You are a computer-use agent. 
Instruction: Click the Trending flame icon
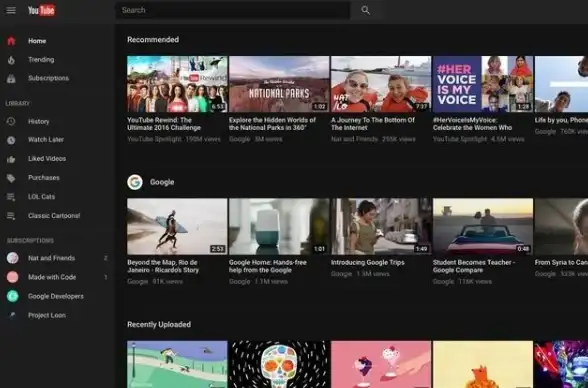[x=11, y=60]
